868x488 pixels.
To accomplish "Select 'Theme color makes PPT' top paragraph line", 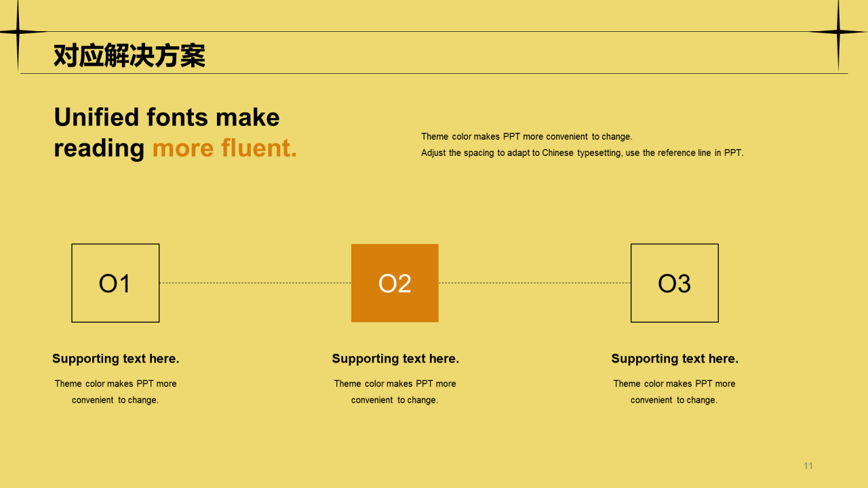I will (527, 136).
